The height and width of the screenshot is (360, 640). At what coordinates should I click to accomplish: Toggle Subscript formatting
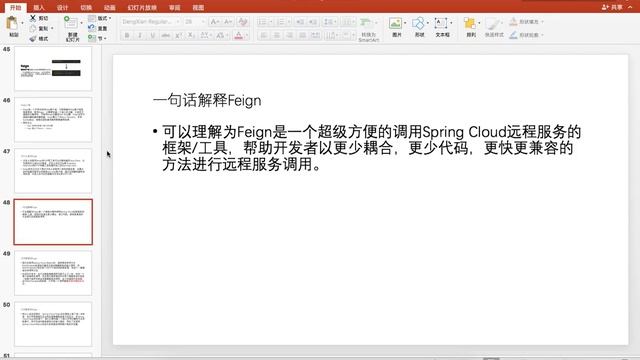click(191, 36)
